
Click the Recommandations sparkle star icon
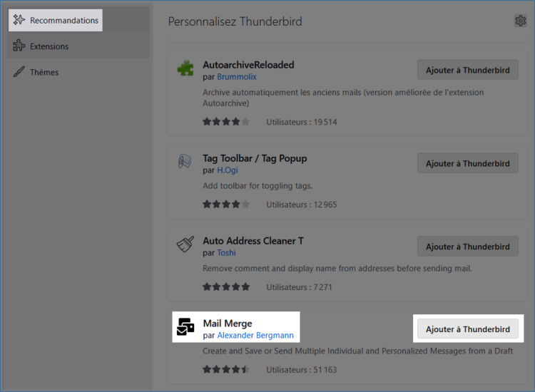(19, 20)
